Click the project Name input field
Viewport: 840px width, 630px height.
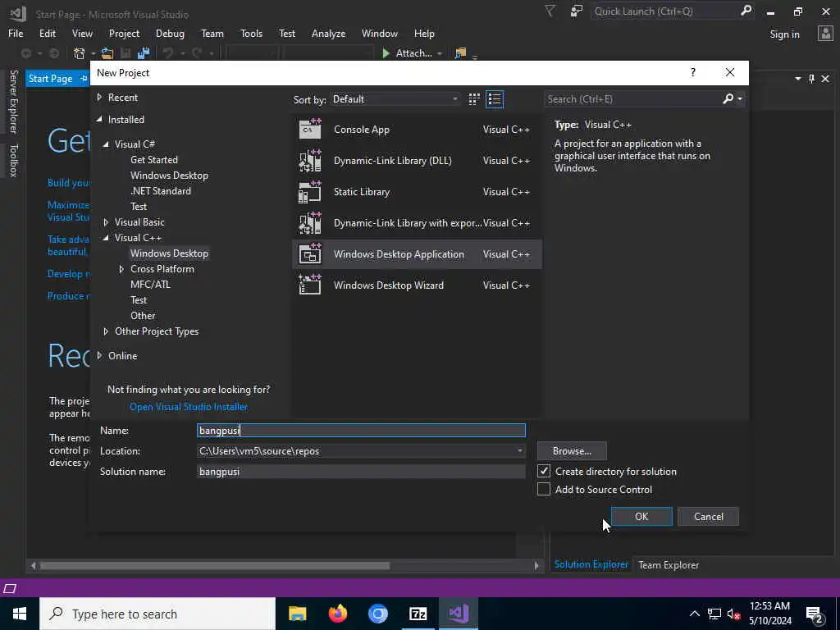(x=361, y=430)
